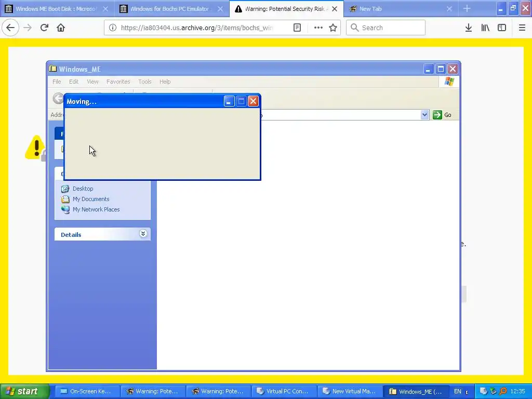Click the Firefox forward arrow

click(x=28, y=28)
